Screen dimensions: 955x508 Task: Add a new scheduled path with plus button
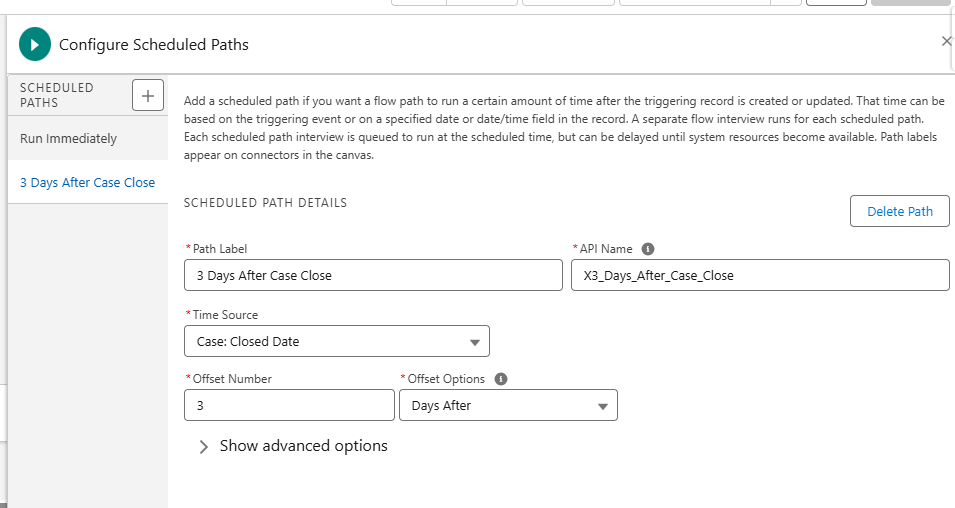(x=148, y=96)
